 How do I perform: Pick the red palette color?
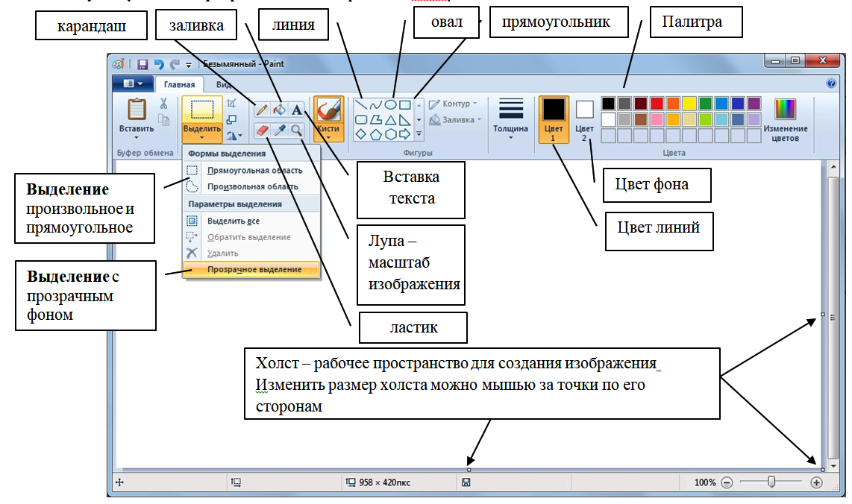(657, 103)
